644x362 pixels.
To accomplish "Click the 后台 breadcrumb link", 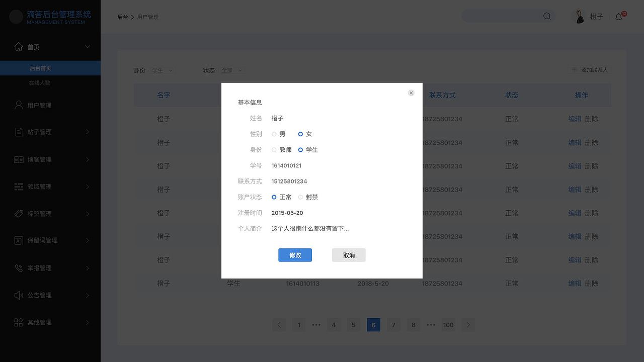I will pos(123,17).
